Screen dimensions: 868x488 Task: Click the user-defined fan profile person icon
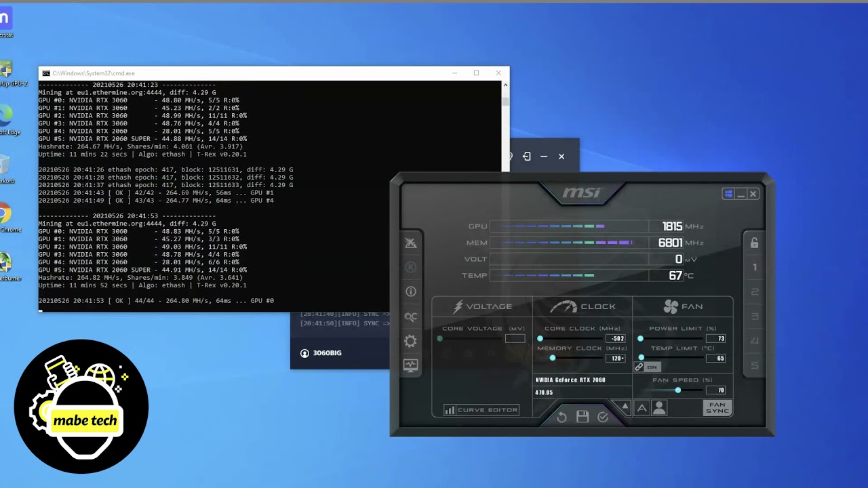click(x=658, y=408)
